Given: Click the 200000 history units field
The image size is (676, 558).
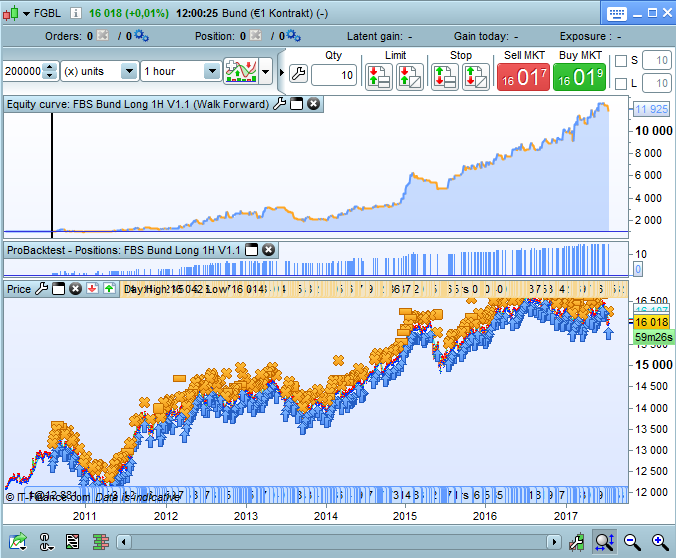Looking at the screenshot, I should 23,71.
